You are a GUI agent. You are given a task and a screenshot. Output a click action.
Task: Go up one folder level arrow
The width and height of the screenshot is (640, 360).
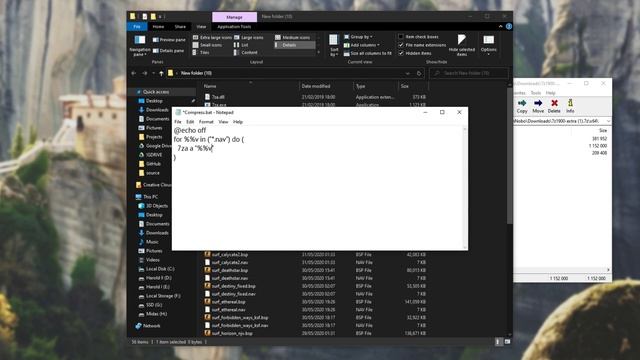[161, 73]
